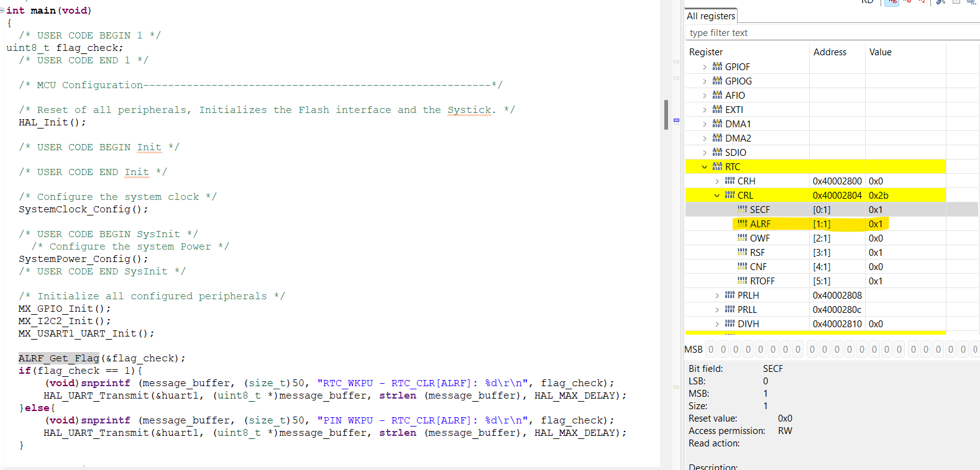Open the All registers tab
Screen dimensions: 980x470
[x=711, y=16]
